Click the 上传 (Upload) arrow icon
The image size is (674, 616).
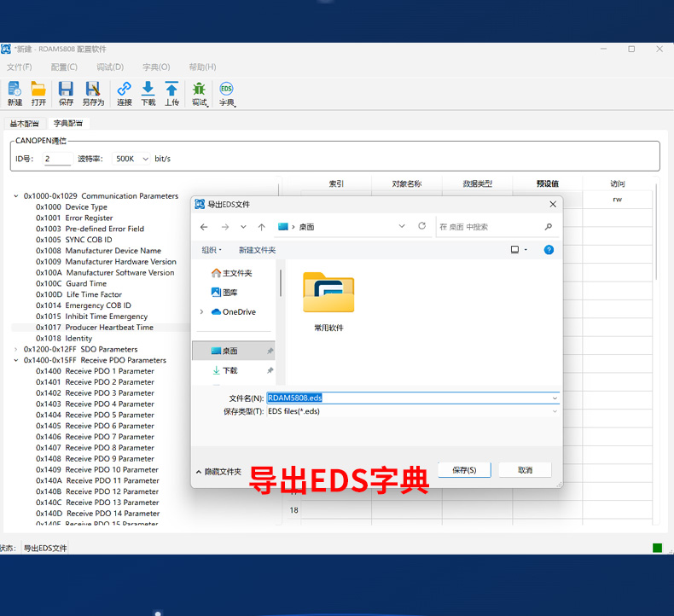(x=171, y=90)
